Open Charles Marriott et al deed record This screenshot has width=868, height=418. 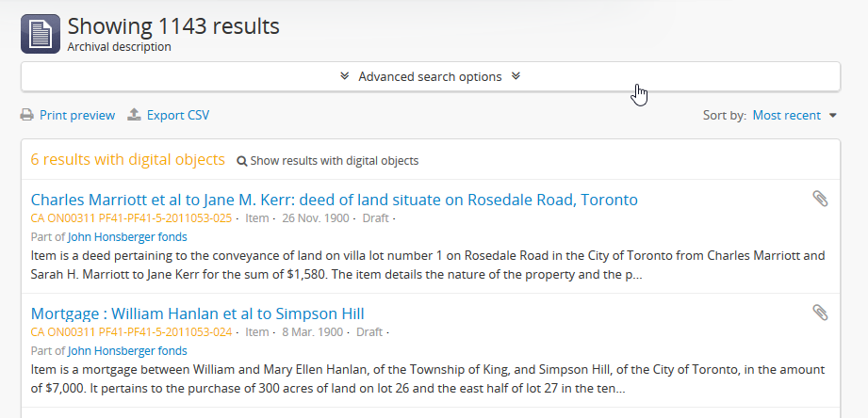(x=334, y=200)
